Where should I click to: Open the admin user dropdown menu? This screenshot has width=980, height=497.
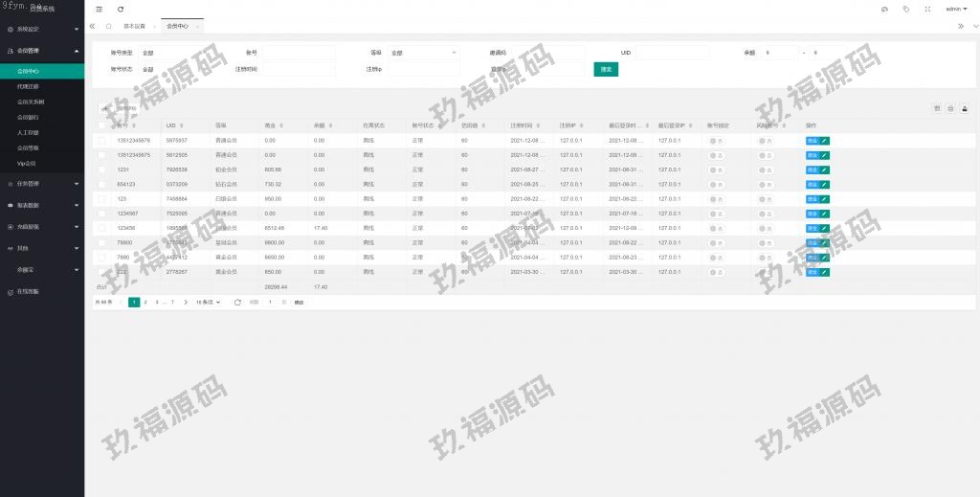(955, 9)
